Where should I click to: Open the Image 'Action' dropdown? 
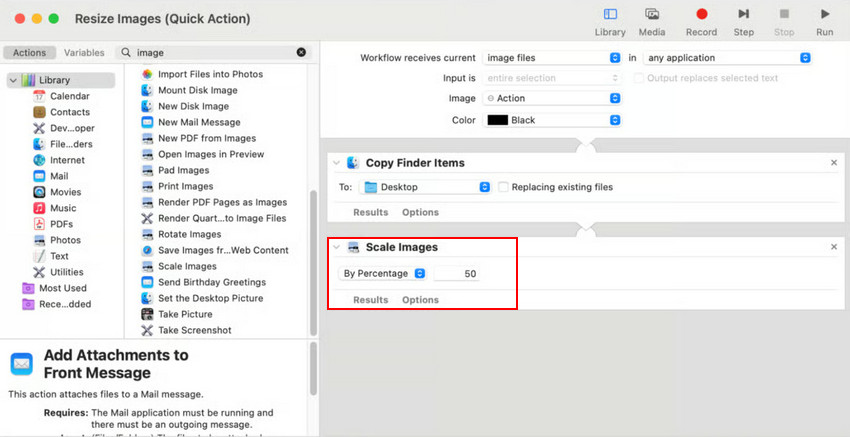[551, 98]
